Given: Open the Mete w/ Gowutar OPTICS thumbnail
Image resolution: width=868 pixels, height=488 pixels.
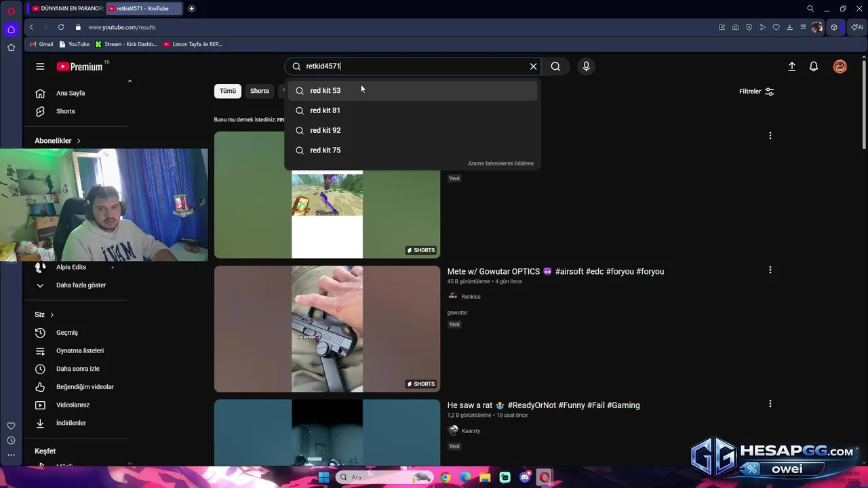Looking at the screenshot, I should pos(327,329).
